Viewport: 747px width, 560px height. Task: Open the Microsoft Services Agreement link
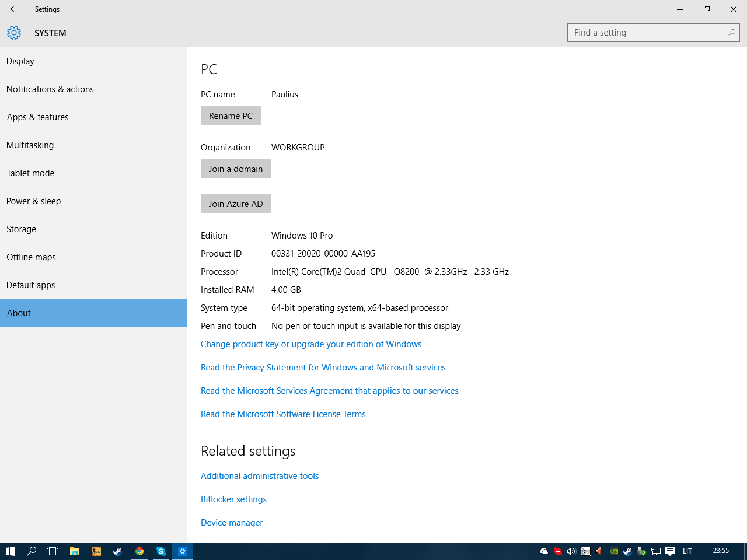click(x=330, y=391)
